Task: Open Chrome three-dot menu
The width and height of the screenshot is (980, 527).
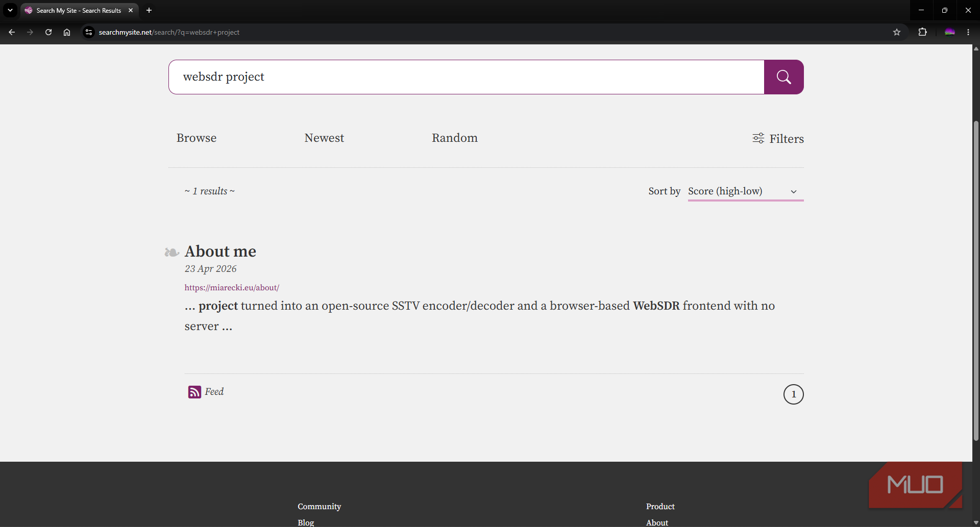Action: coord(968,32)
